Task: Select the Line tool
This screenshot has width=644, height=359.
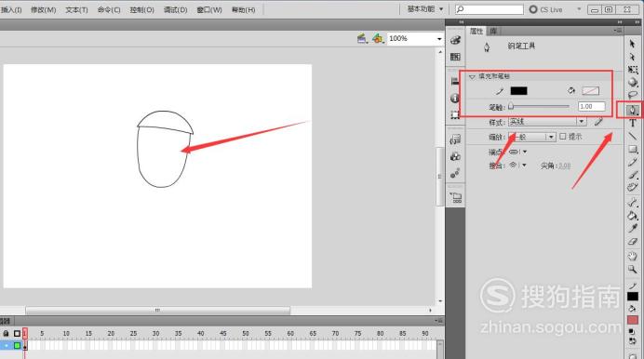Action: coord(633,136)
